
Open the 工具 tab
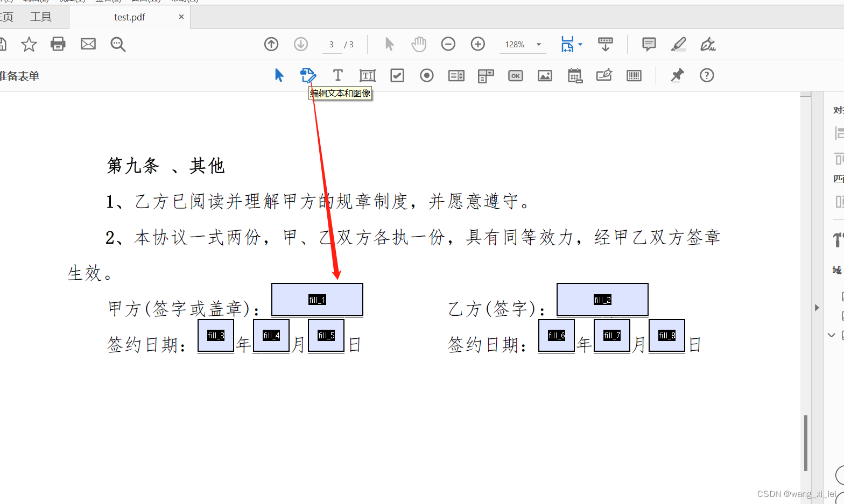tap(41, 17)
